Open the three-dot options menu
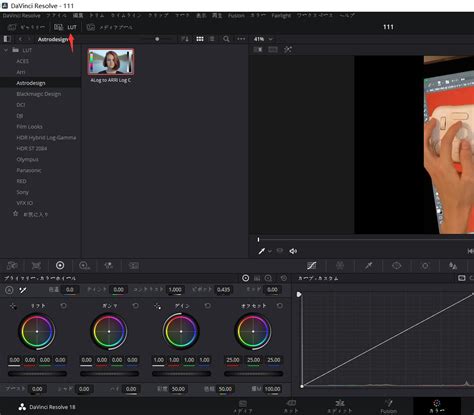 tap(241, 39)
